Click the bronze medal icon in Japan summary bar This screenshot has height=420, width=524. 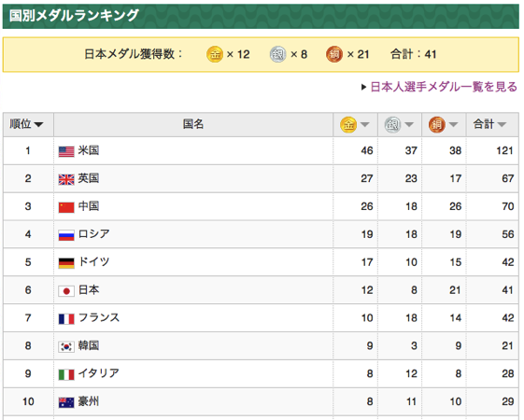coord(334,54)
